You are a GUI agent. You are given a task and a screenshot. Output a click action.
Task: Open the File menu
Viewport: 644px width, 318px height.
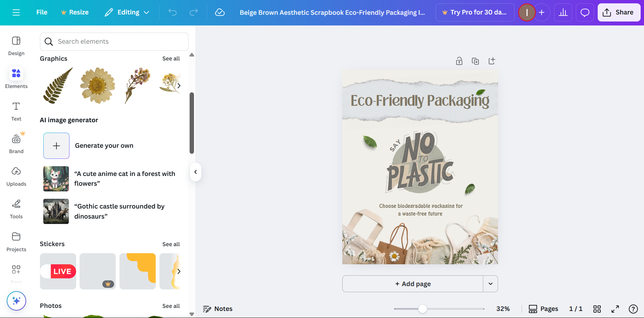pyautogui.click(x=42, y=12)
